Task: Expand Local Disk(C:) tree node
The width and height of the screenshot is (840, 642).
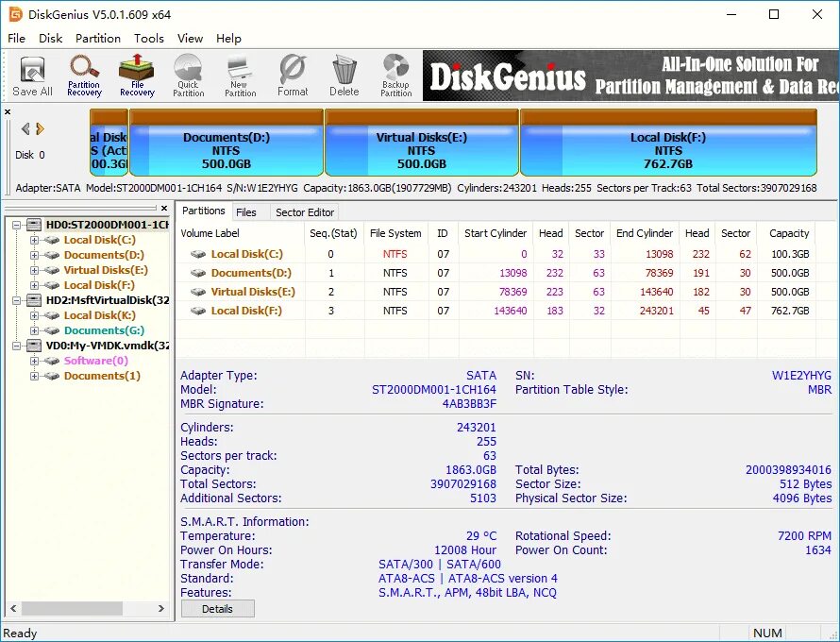Action: coord(34,240)
